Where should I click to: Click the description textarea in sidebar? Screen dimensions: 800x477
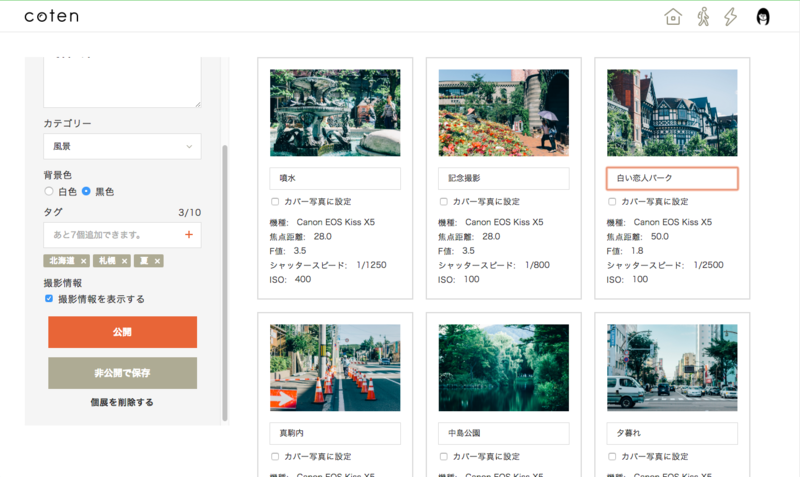tap(122, 82)
